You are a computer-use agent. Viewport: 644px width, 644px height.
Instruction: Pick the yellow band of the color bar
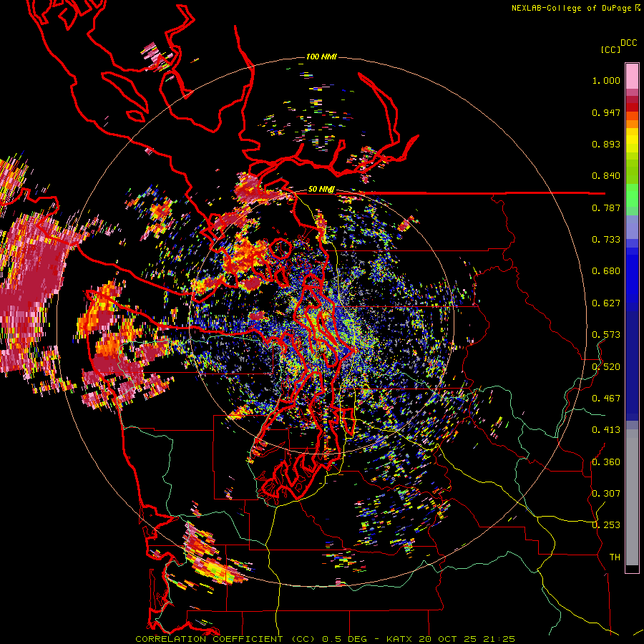pos(632,140)
